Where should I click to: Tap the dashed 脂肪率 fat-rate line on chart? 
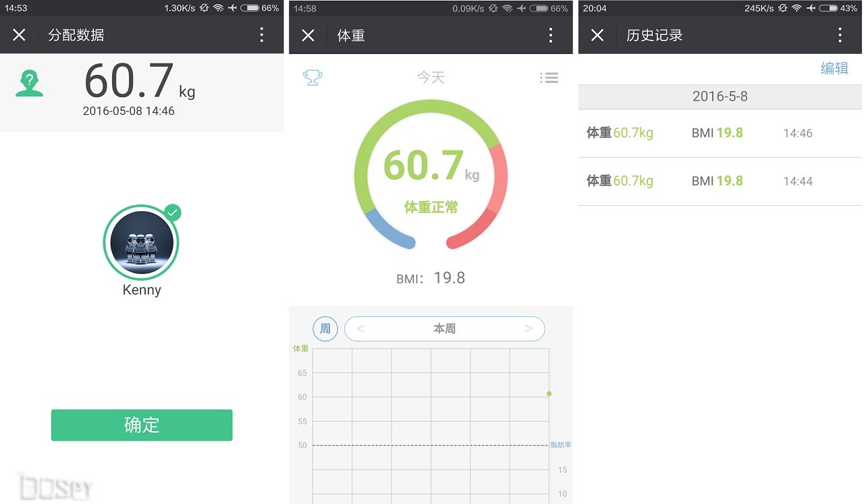[x=432, y=445]
